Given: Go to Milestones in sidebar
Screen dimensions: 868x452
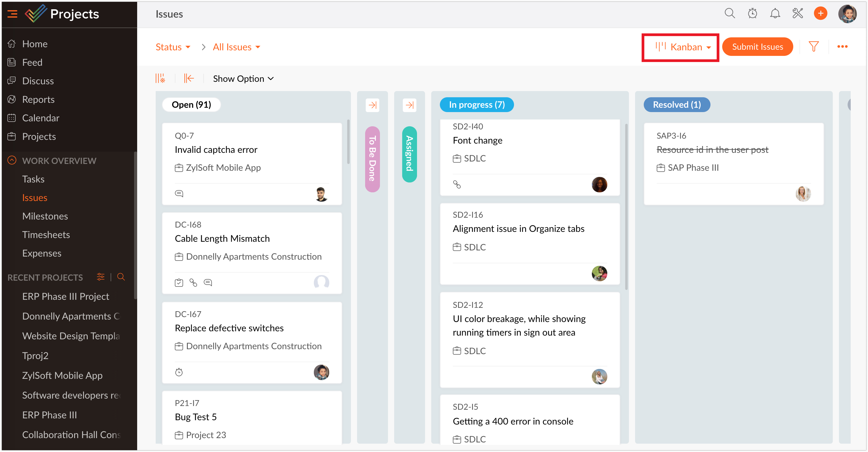Looking at the screenshot, I should click(x=45, y=216).
